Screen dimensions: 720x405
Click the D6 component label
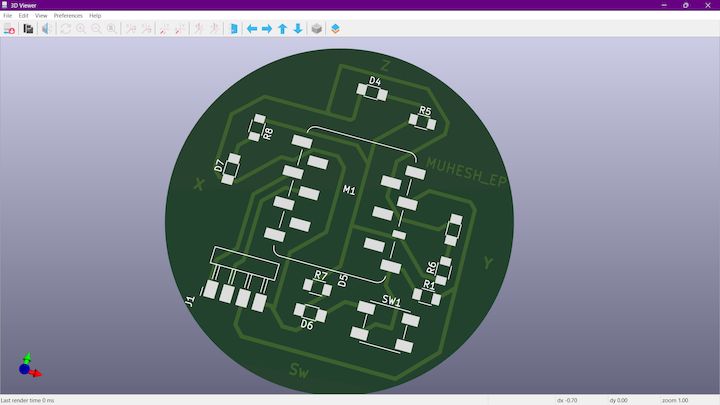click(307, 325)
